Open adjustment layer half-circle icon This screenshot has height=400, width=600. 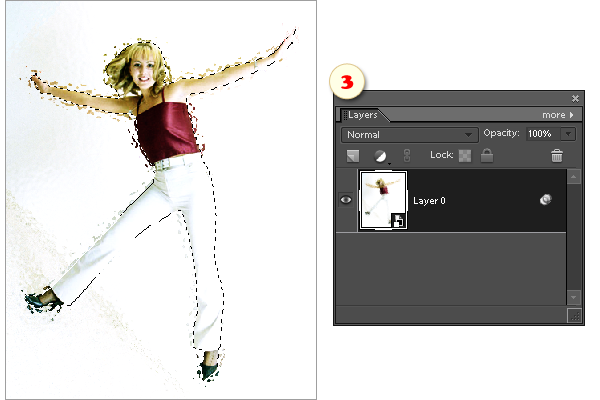[380, 156]
